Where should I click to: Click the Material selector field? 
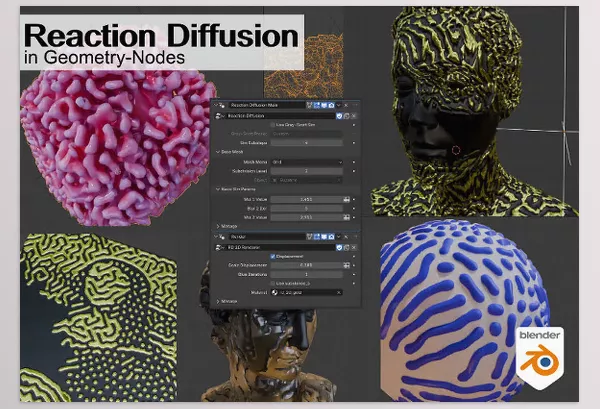tap(307, 292)
